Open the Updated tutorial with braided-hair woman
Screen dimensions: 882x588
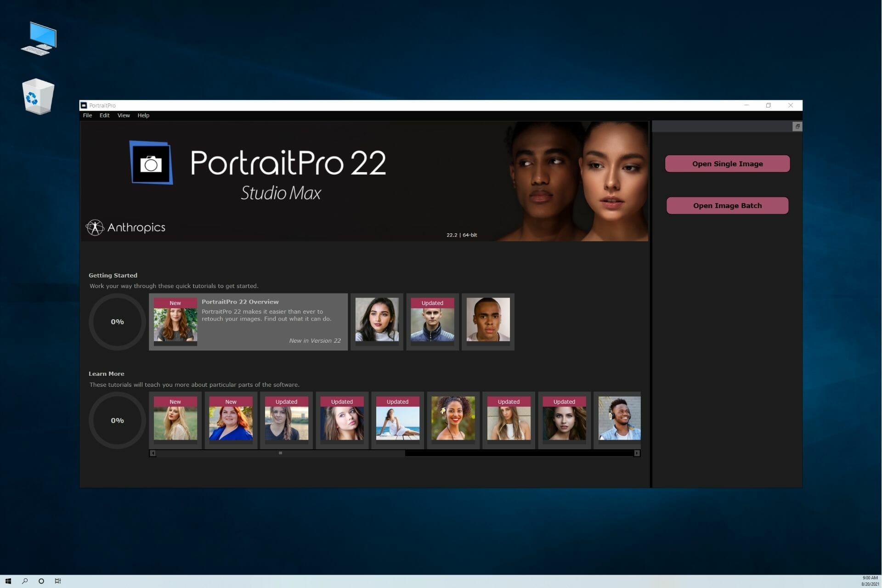tap(286, 420)
